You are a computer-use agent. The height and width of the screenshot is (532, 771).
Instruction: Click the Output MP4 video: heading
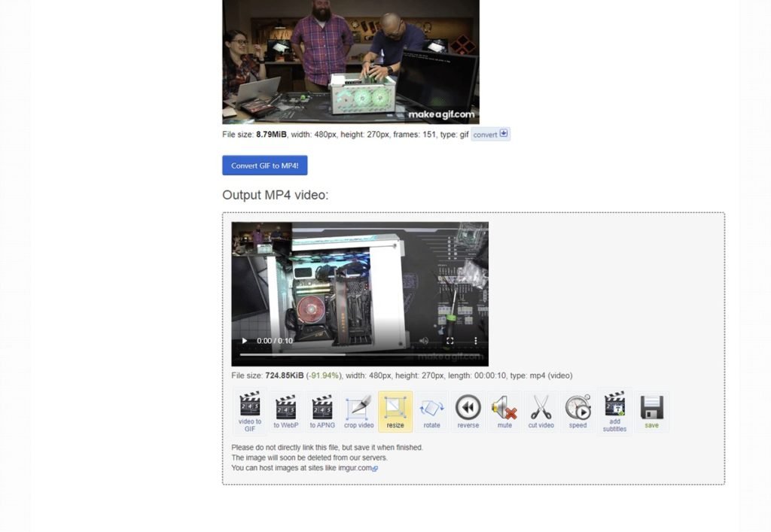point(276,195)
